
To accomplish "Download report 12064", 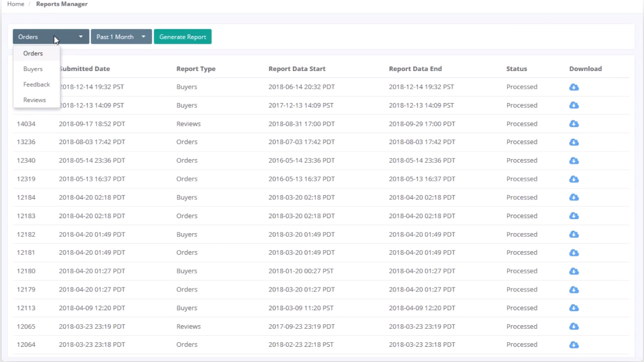I will 573,345.
